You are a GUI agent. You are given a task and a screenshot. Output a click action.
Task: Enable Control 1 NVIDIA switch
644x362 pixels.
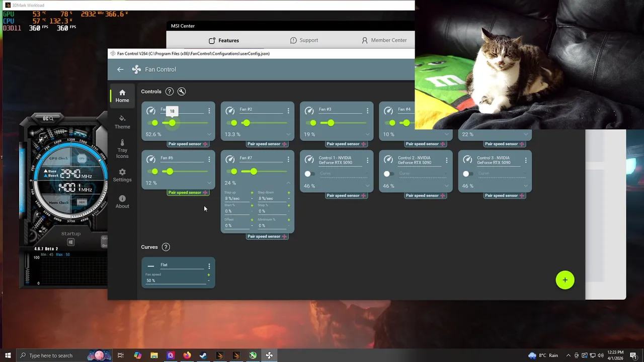(x=309, y=173)
